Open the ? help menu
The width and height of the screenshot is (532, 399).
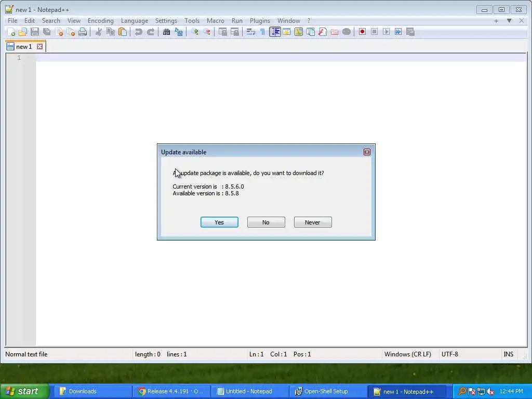point(309,21)
